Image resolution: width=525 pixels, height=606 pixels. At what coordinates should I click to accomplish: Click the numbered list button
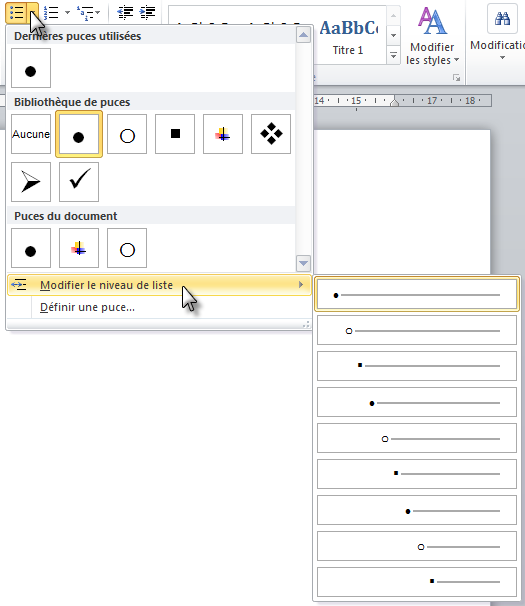coord(51,12)
